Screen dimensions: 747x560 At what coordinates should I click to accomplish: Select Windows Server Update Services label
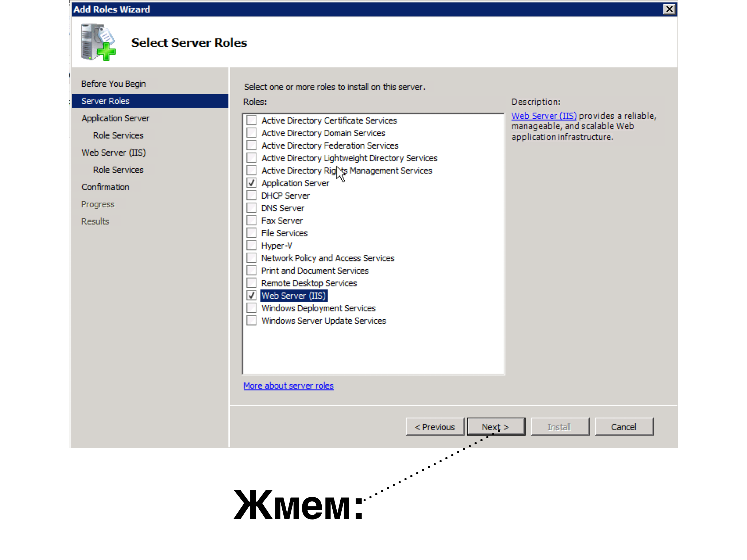click(x=324, y=321)
